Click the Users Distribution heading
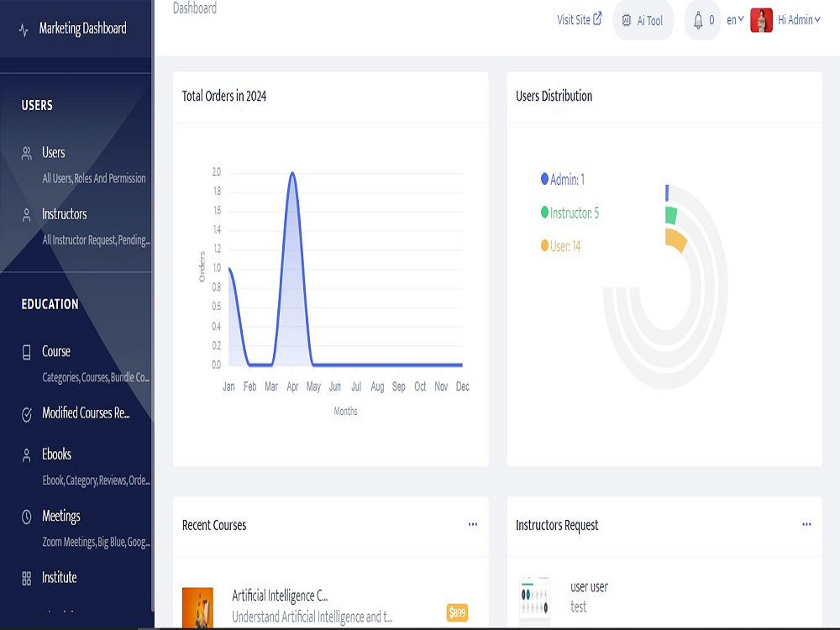 (x=554, y=96)
